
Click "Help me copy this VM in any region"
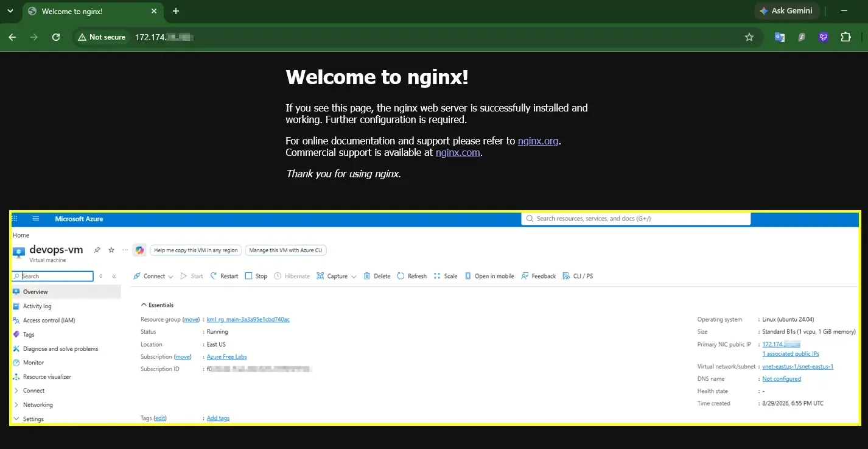pos(196,250)
